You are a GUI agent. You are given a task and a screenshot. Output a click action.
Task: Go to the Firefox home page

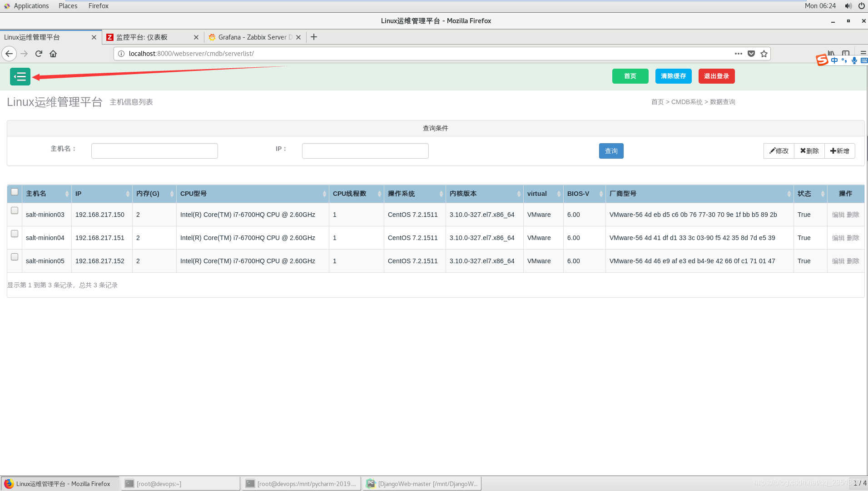[x=53, y=54]
